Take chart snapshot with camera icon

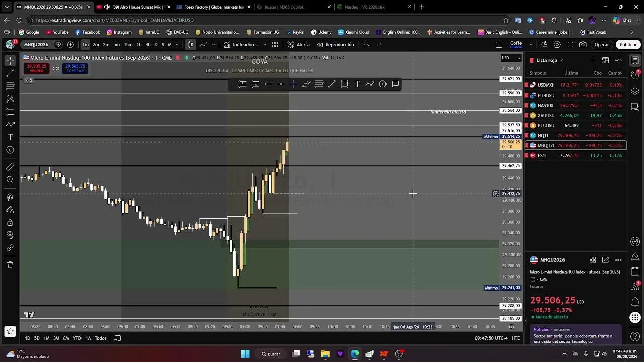[x=583, y=45]
